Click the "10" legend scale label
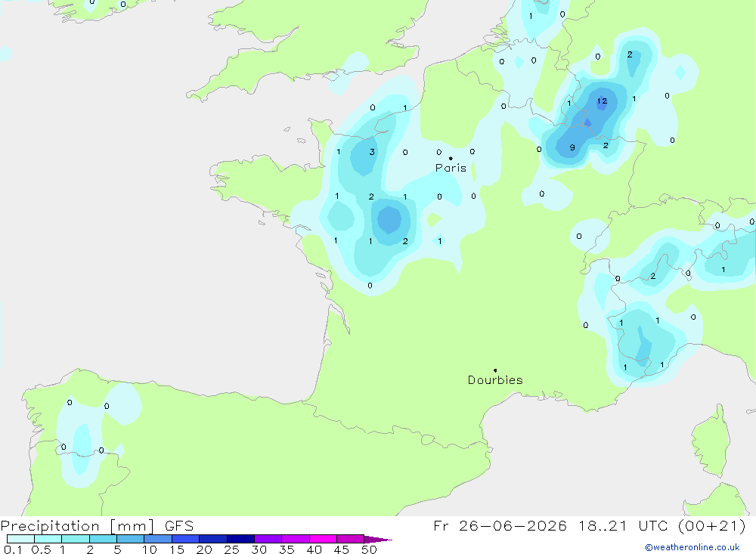The height and width of the screenshot is (554, 756). click(150, 549)
